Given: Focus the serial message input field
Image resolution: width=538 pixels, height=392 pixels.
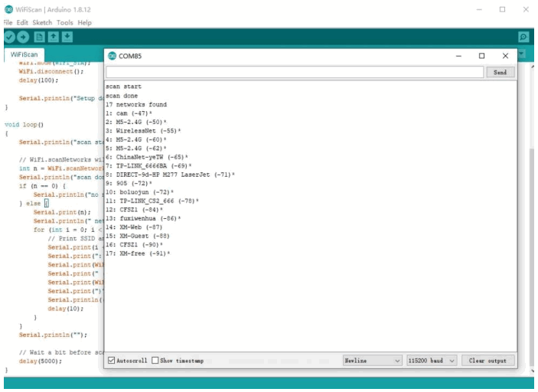Looking at the screenshot, I should (295, 72).
